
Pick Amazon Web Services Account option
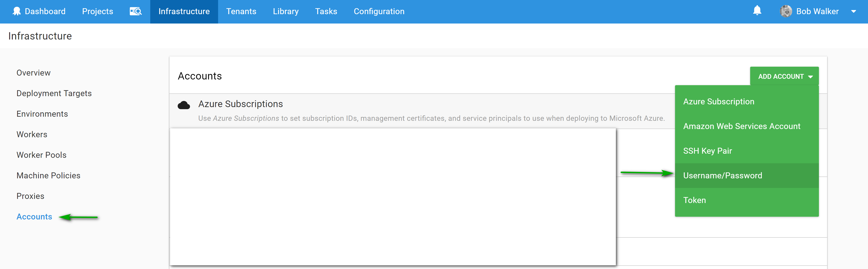click(741, 126)
